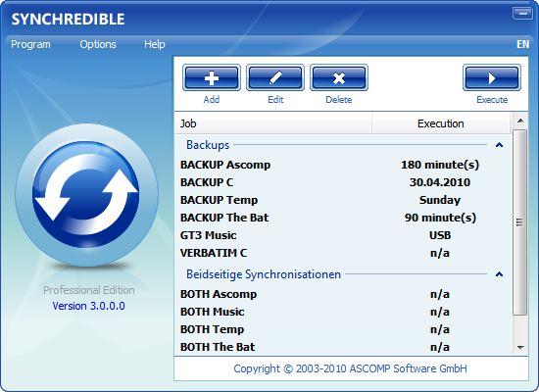Select the BACKUP C job
539x392 pixels.
pos(343,182)
